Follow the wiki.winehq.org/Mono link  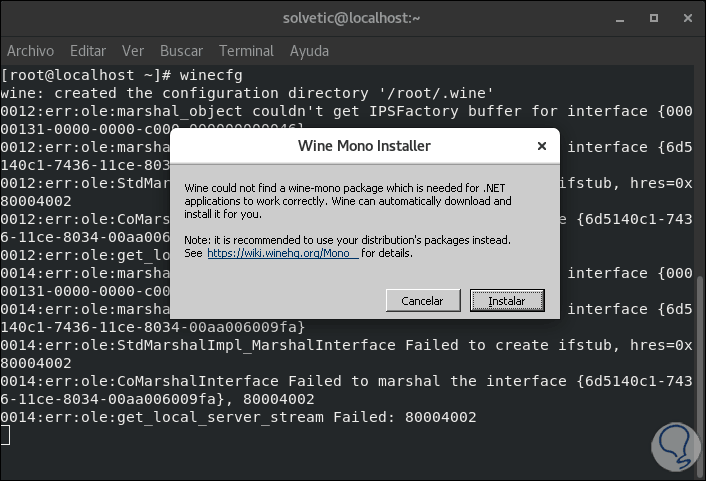[280, 254]
